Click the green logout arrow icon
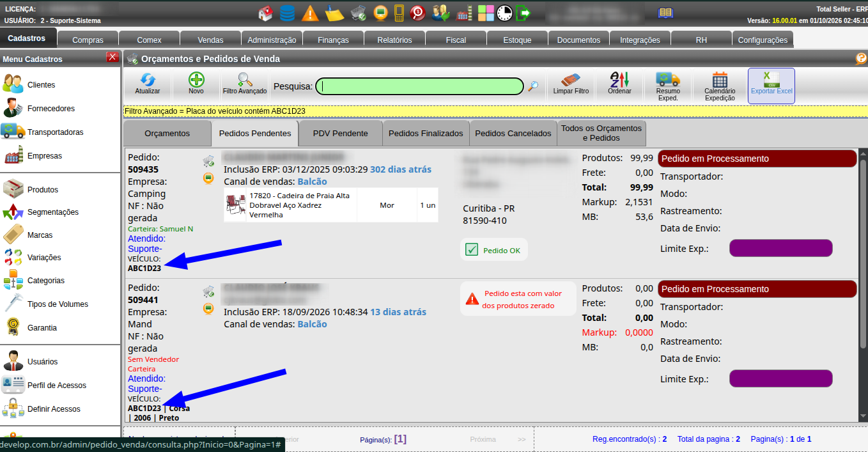Viewport: 868px width, 452px height. 524,13
